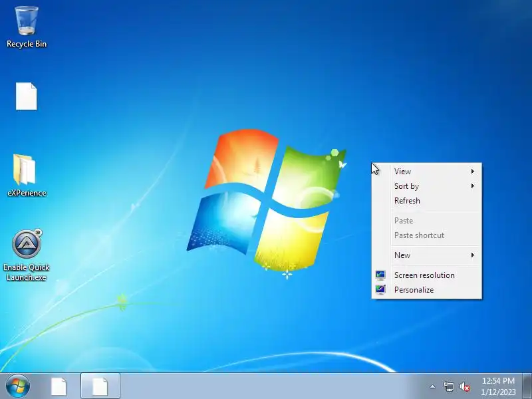Screen dimensions: 532x399
Task: Choose Refresh from the context menu
Action: pos(426,201)
